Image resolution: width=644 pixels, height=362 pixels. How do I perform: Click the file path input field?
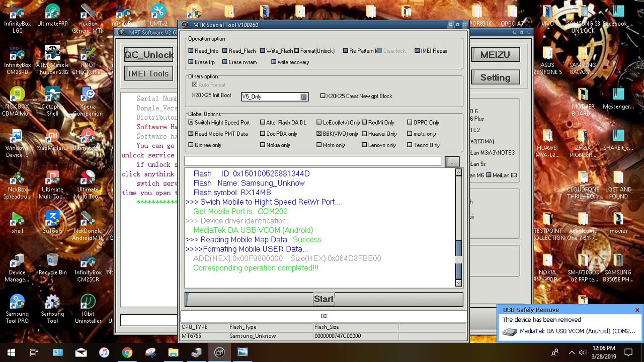[313, 161]
